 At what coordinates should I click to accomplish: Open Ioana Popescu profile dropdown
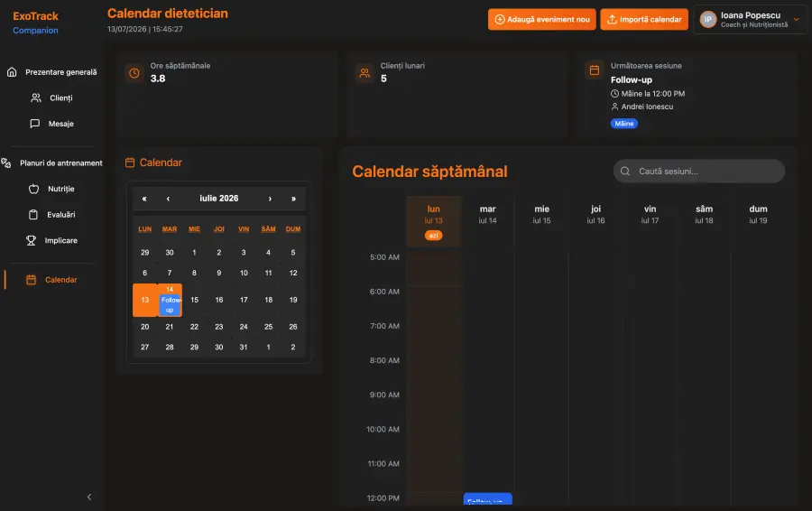click(x=750, y=20)
